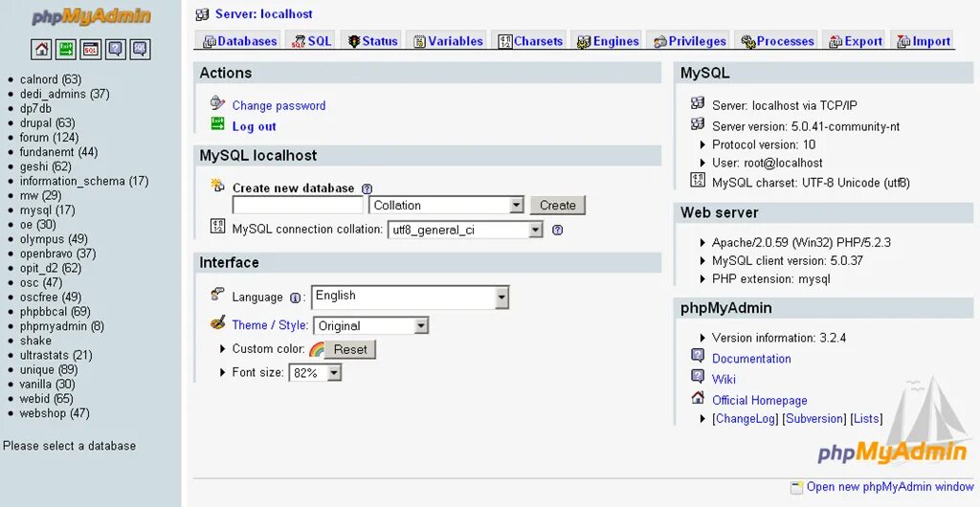Select the phpmyadmin (8) database
This screenshot has width=980, height=507.
(x=62, y=326)
